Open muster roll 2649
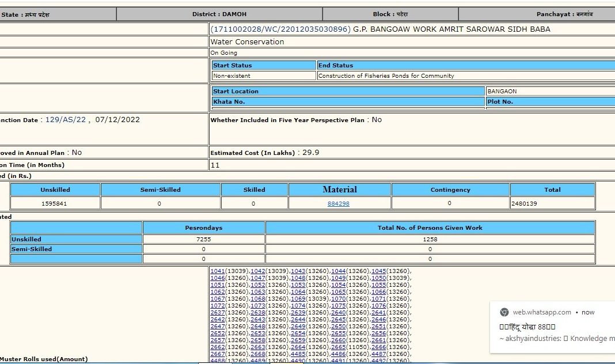Viewport: 615px width, 364px height. click(x=298, y=327)
